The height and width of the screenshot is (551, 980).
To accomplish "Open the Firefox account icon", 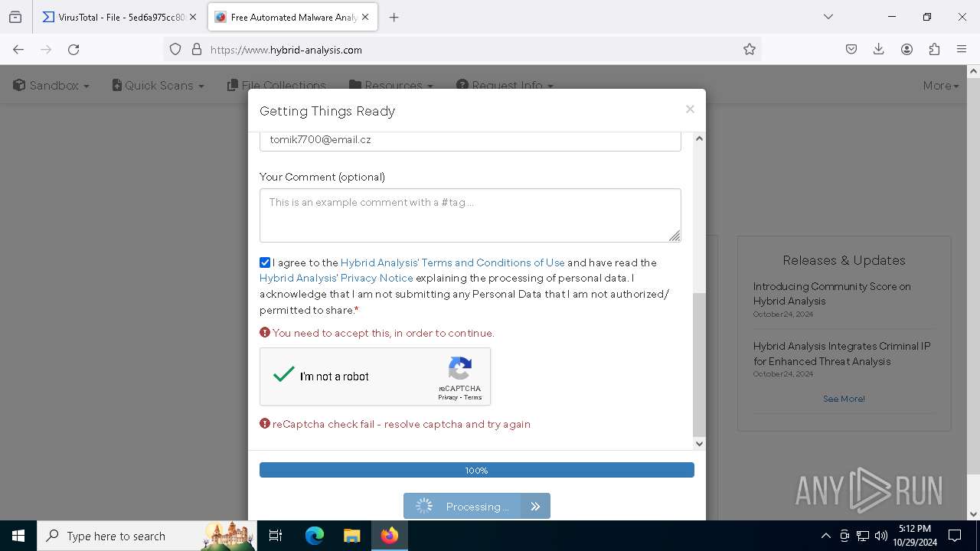I will click(x=906, y=49).
